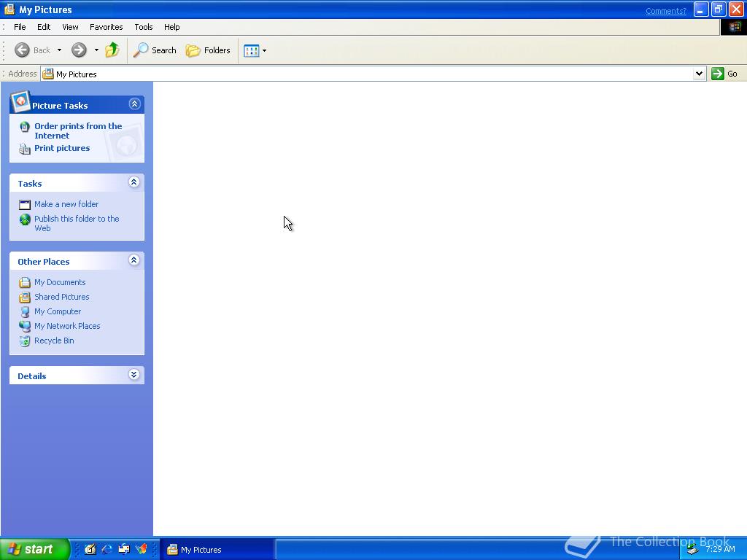Expand the Details panel
This screenshot has height=560, width=747.
click(134, 375)
